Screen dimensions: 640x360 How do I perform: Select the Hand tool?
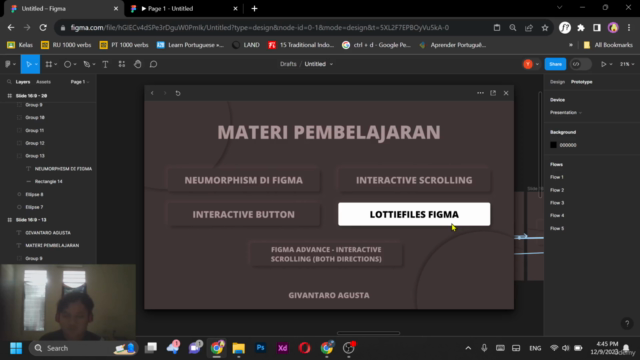pos(138,64)
